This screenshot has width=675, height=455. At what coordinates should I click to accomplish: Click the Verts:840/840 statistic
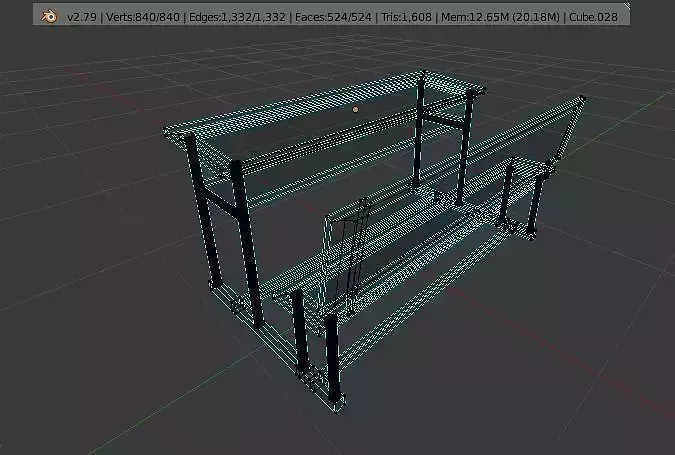(x=142, y=17)
